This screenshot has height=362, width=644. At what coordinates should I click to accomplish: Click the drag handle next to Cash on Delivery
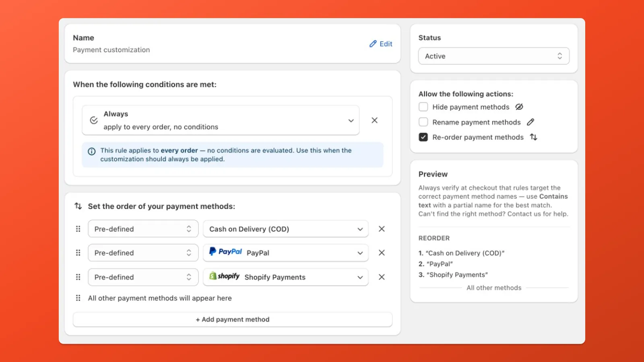tap(78, 228)
